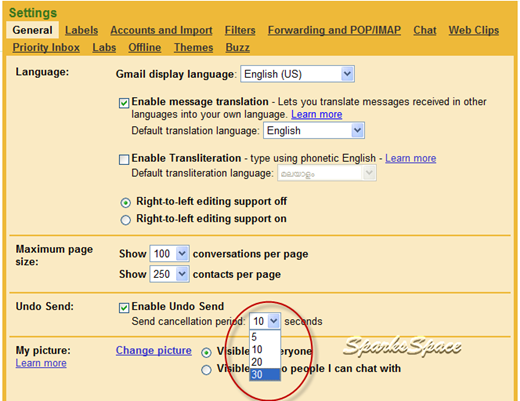Select Visible to everyone radio button
520x401 pixels.
click(x=206, y=352)
